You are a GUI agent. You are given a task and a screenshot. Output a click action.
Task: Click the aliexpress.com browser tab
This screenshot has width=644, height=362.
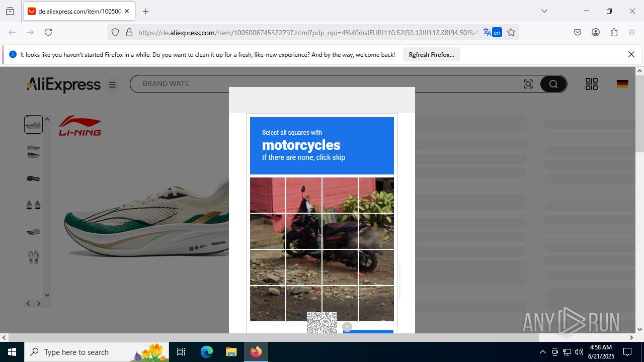[x=79, y=11]
